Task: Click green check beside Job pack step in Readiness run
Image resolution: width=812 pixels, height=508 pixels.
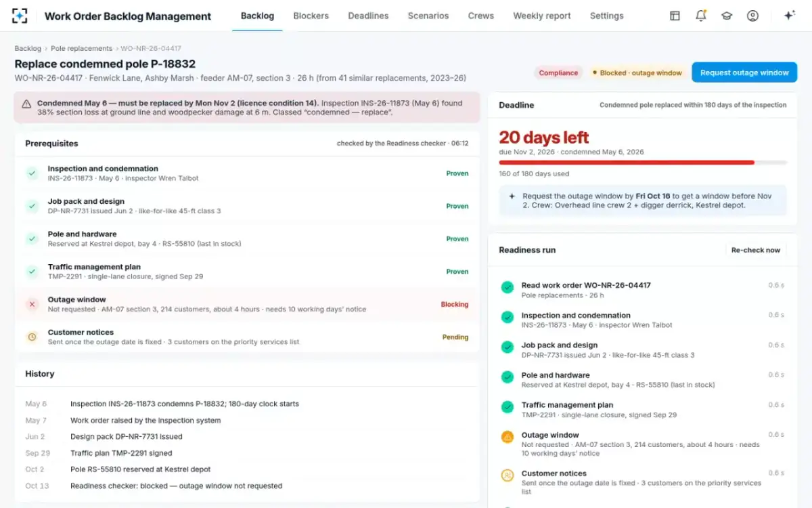Action: coord(507,347)
